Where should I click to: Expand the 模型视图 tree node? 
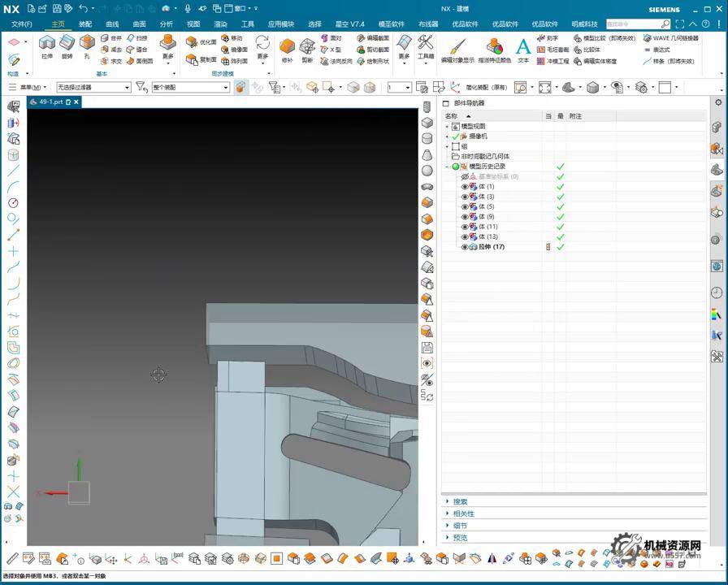(x=447, y=127)
